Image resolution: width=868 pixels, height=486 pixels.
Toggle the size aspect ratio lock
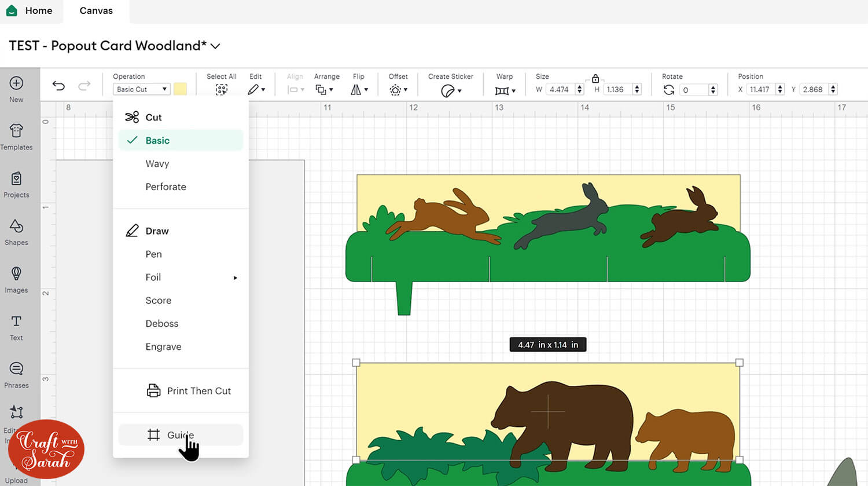pos(595,79)
